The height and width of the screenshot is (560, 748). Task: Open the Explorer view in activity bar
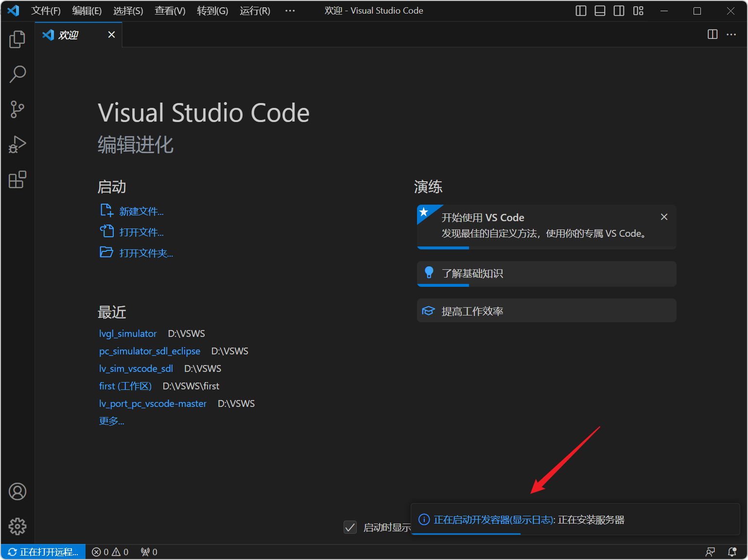[x=17, y=39]
